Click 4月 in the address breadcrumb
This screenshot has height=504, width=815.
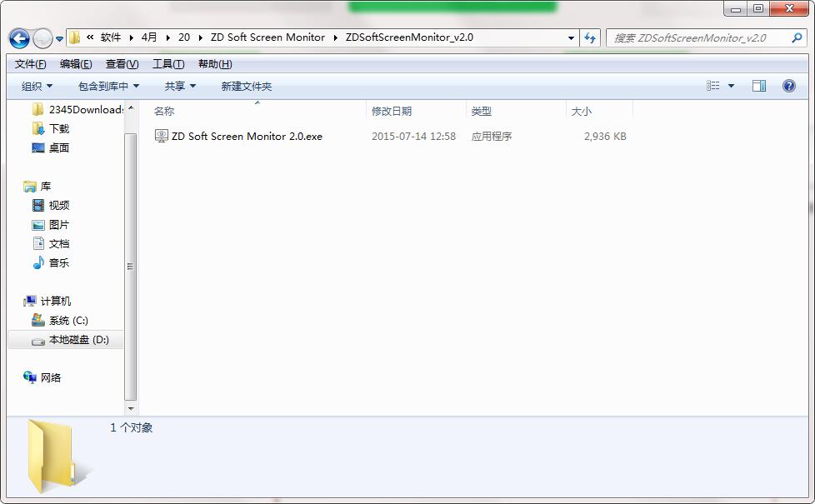coord(149,37)
